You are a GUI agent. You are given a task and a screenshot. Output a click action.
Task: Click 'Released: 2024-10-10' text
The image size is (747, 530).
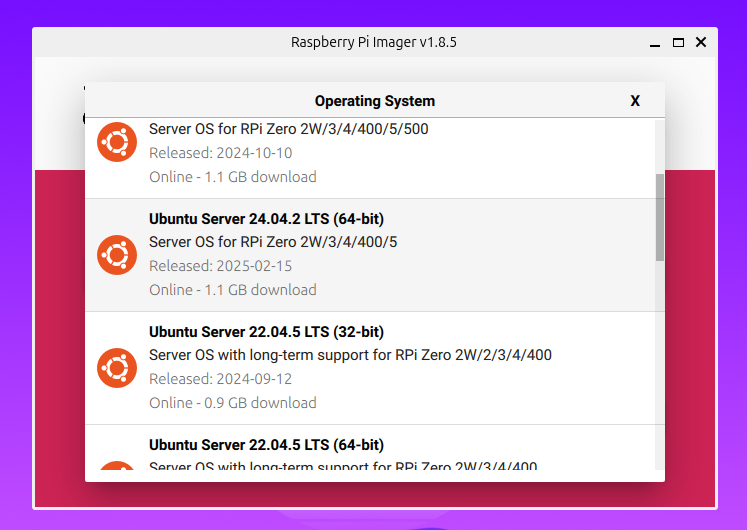(221, 153)
